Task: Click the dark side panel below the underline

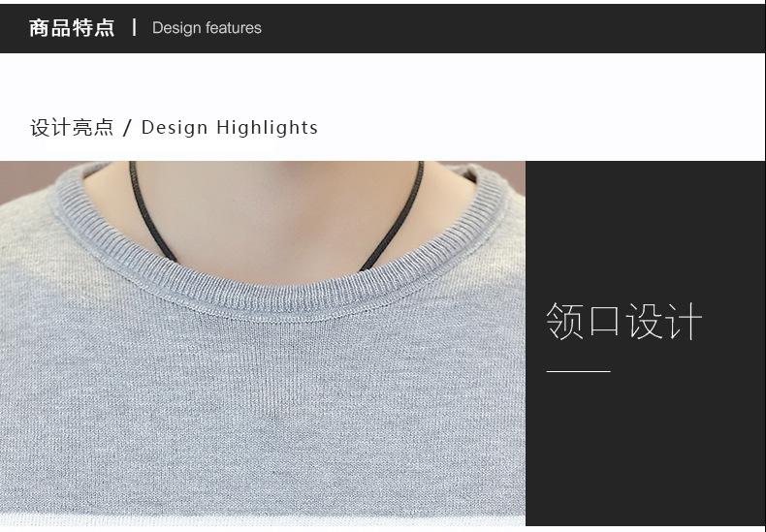Action: [646, 449]
